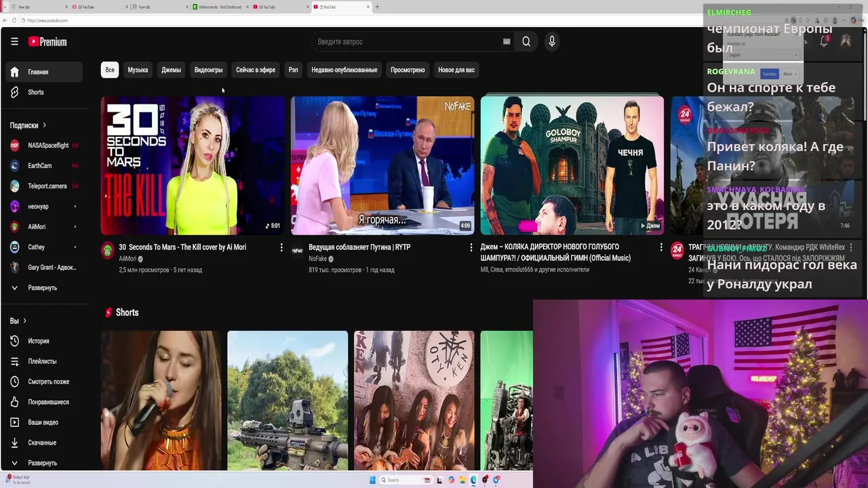Select the Сейчас в эфире filter chip
868x488 pixels.
(256, 70)
